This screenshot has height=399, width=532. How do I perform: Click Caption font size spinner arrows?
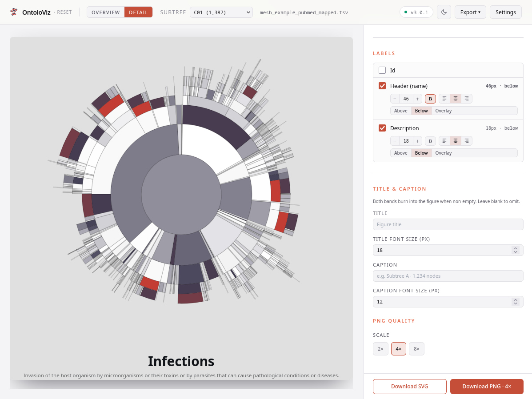[x=516, y=302]
